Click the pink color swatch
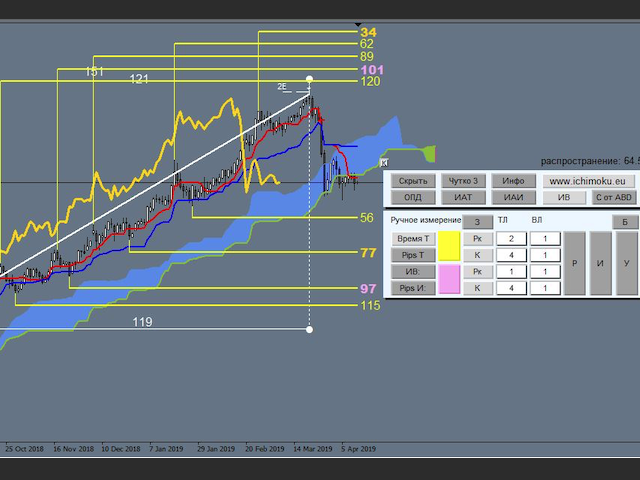The height and width of the screenshot is (480, 640). 449,280
